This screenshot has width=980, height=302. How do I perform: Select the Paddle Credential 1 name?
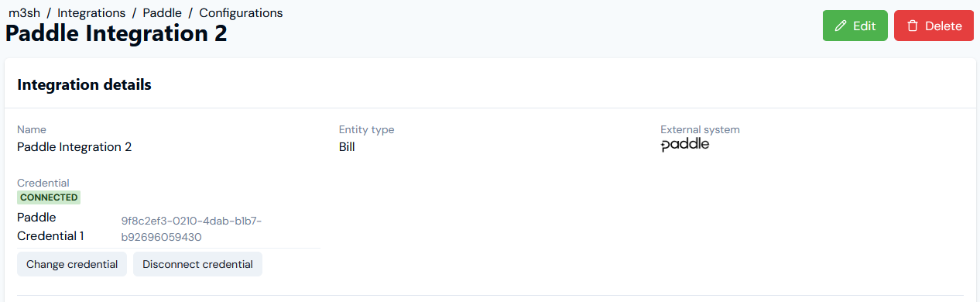coord(50,227)
